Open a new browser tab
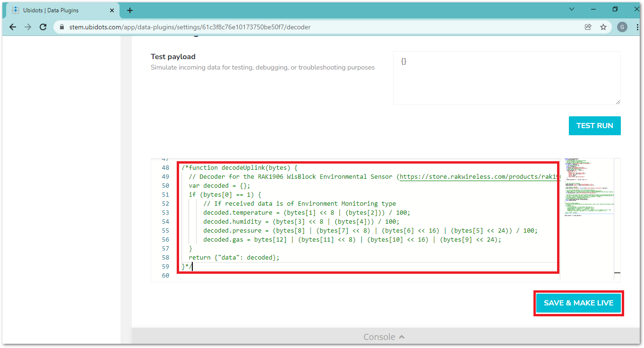This screenshot has height=348, width=644. (x=130, y=10)
